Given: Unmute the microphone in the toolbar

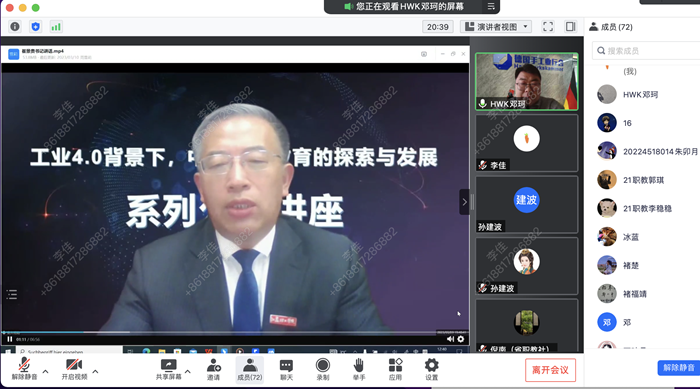Looking at the screenshot, I should click(x=24, y=370).
